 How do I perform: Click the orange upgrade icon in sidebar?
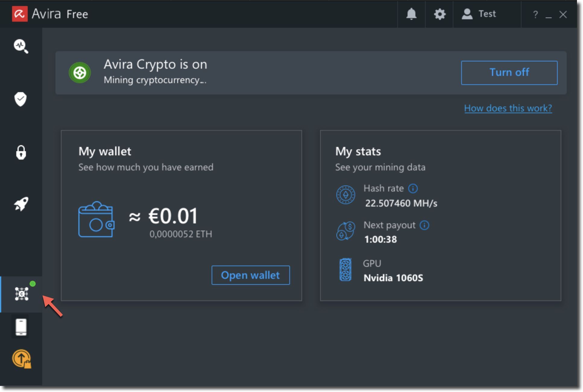pos(22,359)
